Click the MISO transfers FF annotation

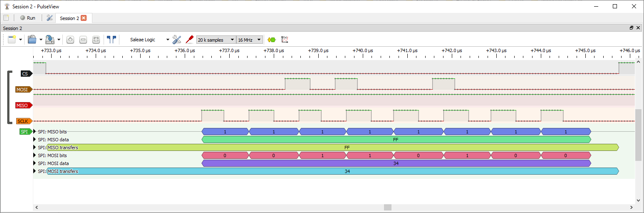[x=333, y=148]
